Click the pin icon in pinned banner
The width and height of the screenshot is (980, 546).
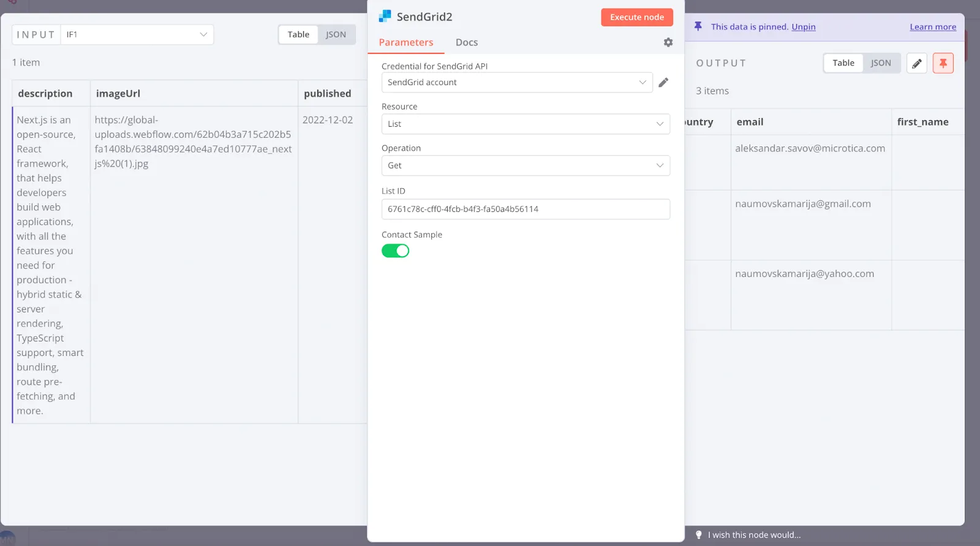click(x=698, y=26)
